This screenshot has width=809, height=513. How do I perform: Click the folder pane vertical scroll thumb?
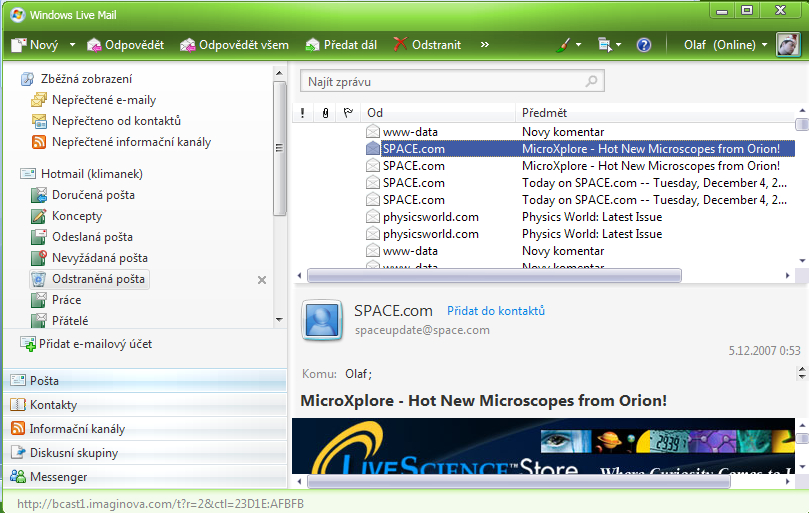[x=279, y=148]
